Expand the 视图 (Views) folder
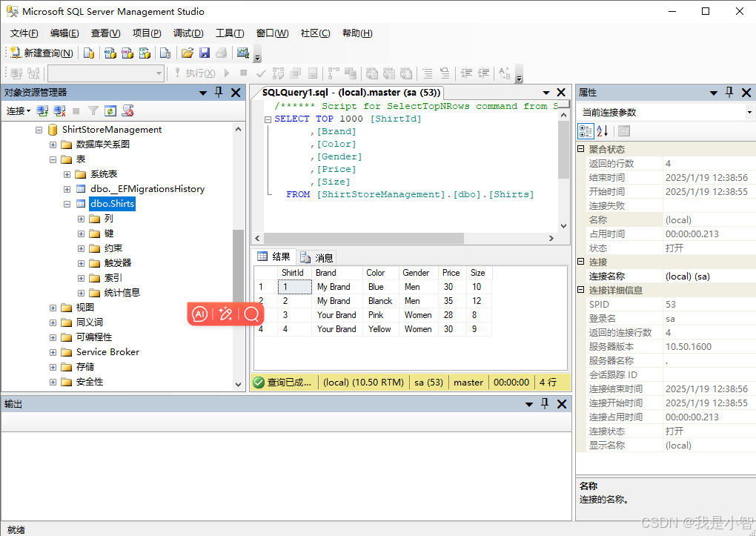 pyautogui.click(x=53, y=308)
